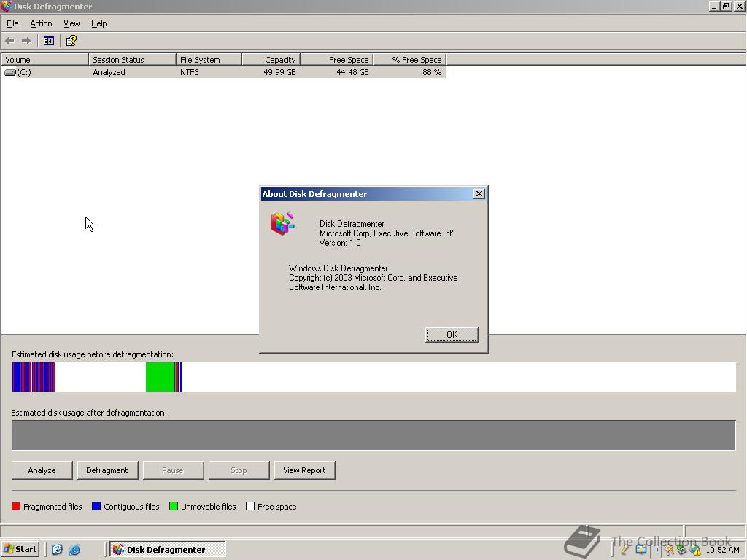Minimize the Disk Defragmenter window
Viewport: 747px width, 560px height.
tap(713, 6)
